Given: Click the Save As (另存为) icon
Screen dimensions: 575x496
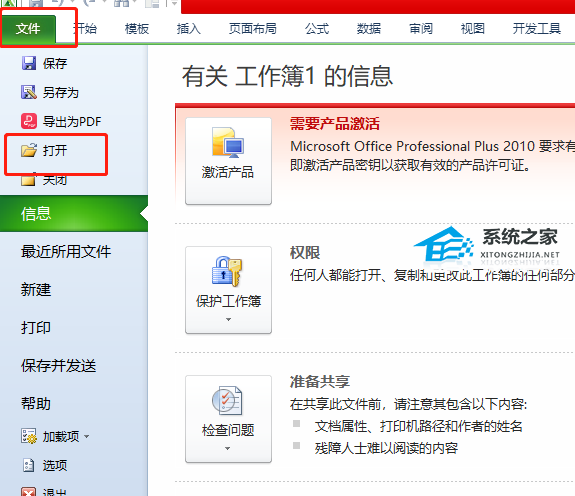Looking at the screenshot, I should click(29, 92).
